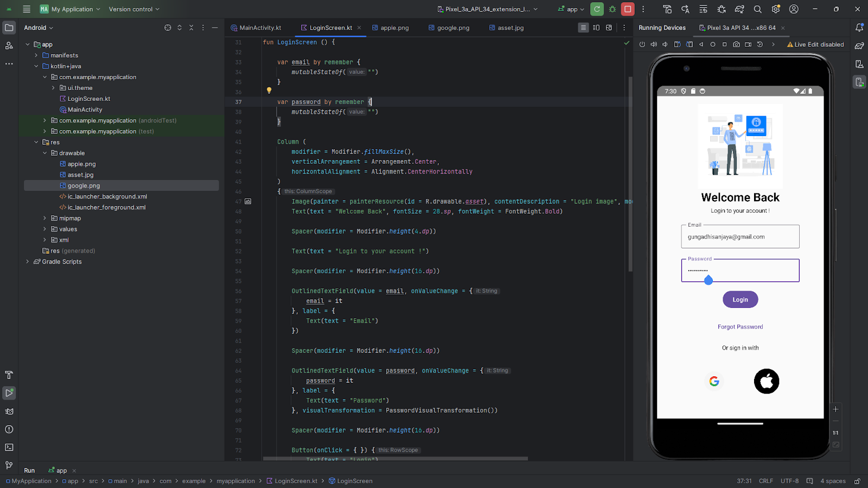Switch editor to Code-only view
Screen dimensions: 868x488
(583, 28)
